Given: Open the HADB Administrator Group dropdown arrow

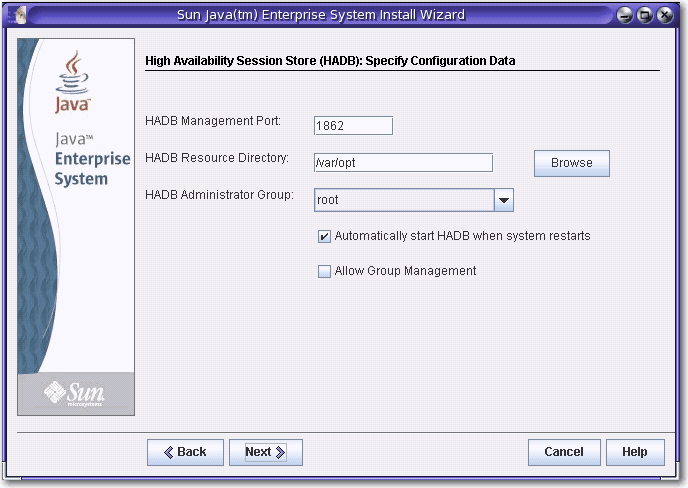Looking at the screenshot, I should (504, 200).
